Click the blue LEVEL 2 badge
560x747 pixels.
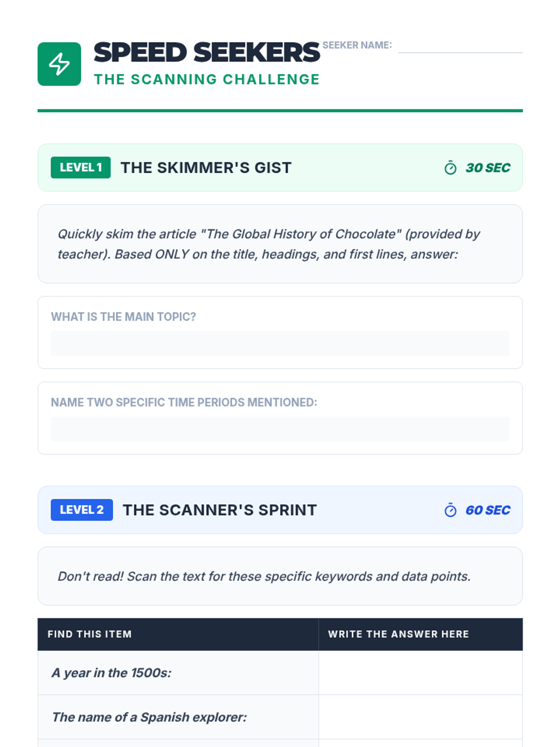[82, 510]
